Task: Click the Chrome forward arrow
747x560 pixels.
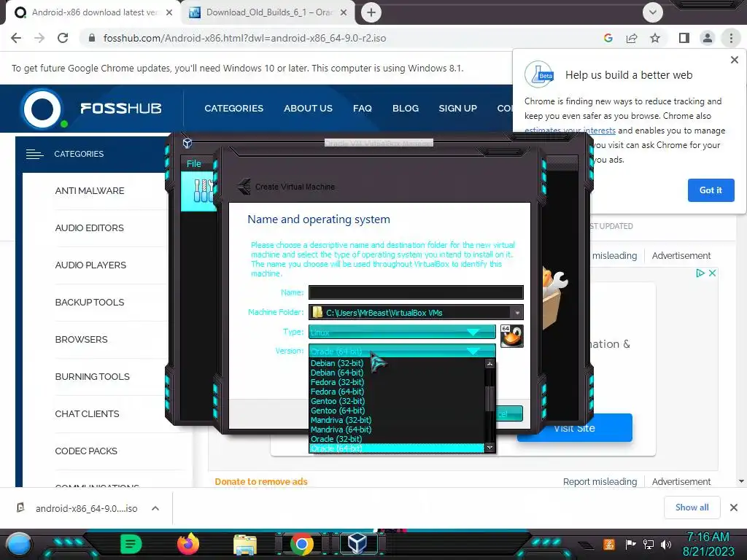Action: (39, 38)
